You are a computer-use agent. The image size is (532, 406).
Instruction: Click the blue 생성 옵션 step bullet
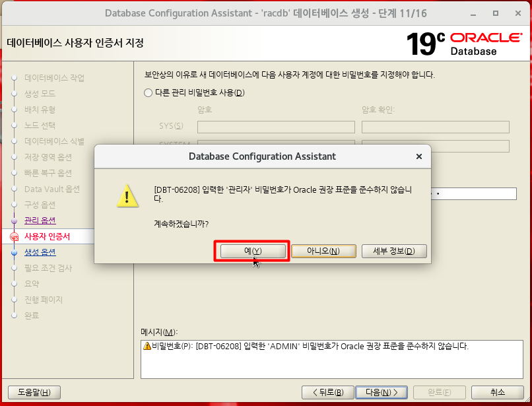(x=14, y=253)
